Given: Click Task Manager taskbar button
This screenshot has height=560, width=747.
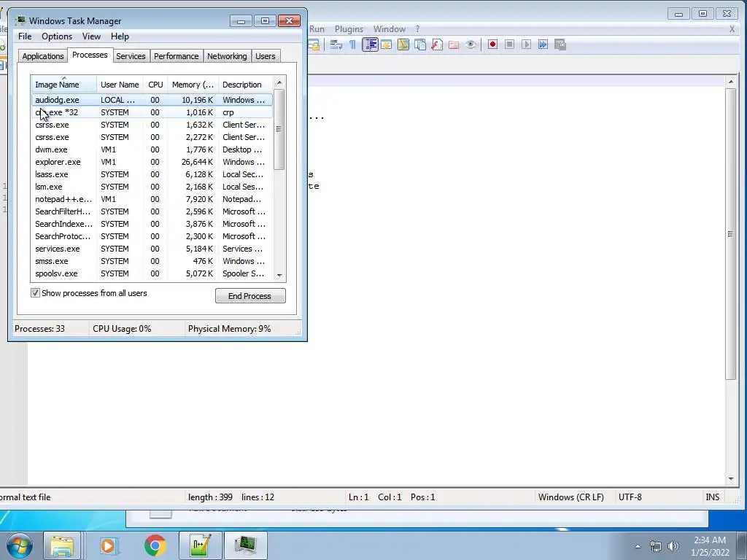Looking at the screenshot, I should [x=245, y=545].
